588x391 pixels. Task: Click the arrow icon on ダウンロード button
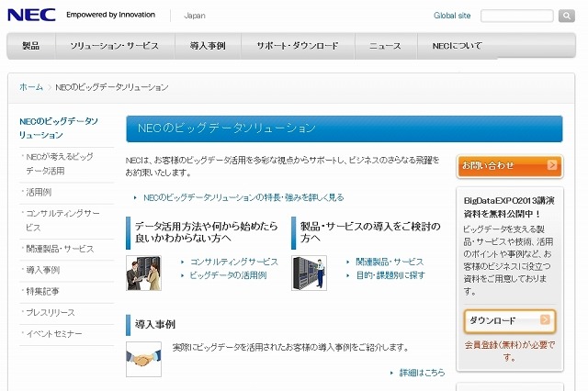[x=545, y=319]
